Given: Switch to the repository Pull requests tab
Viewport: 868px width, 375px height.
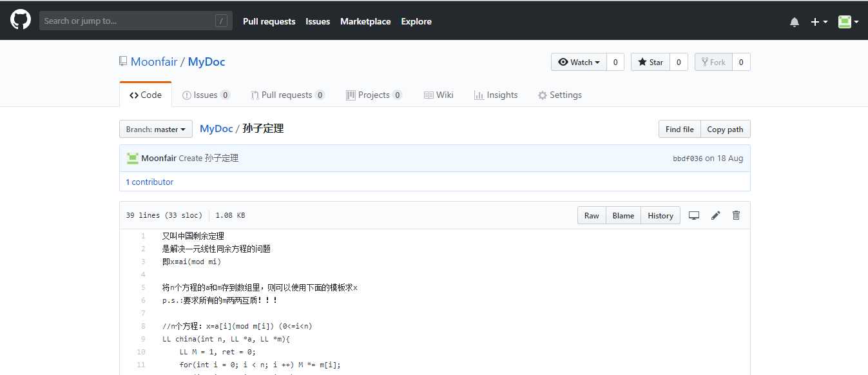Looking at the screenshot, I should [x=288, y=95].
